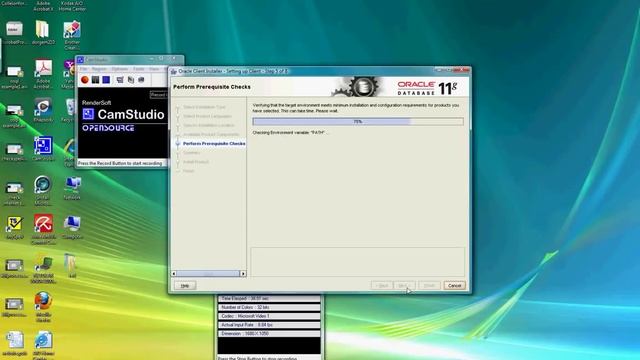This screenshot has width=640, height=360.
Task: Open Tools menu in CamStudio window
Action: [139, 69]
